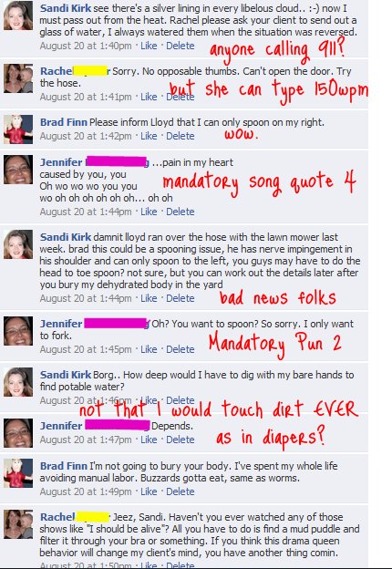Open Brad Finn's name link on buzzards comment
392x569 pixels.
(x=64, y=466)
